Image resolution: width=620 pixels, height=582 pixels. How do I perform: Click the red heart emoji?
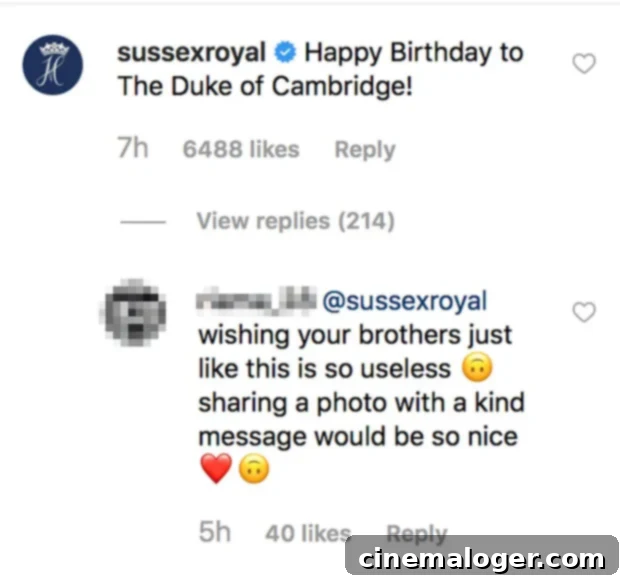click(216, 469)
